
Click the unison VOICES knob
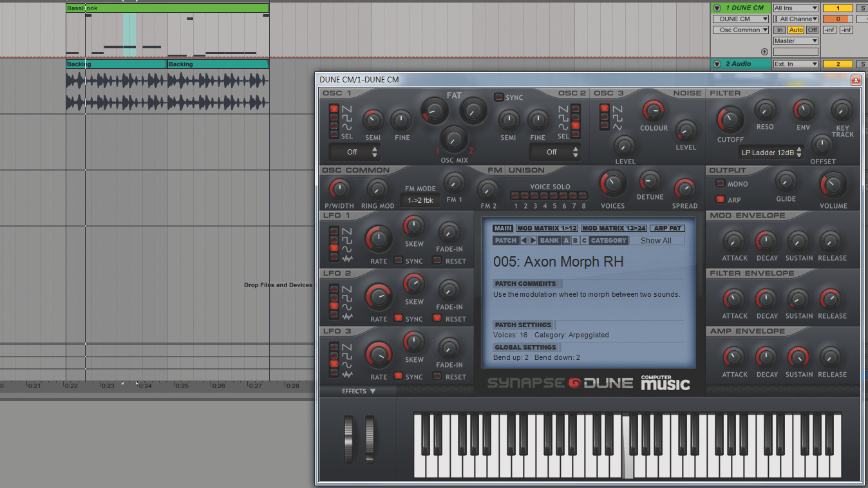coord(612,185)
